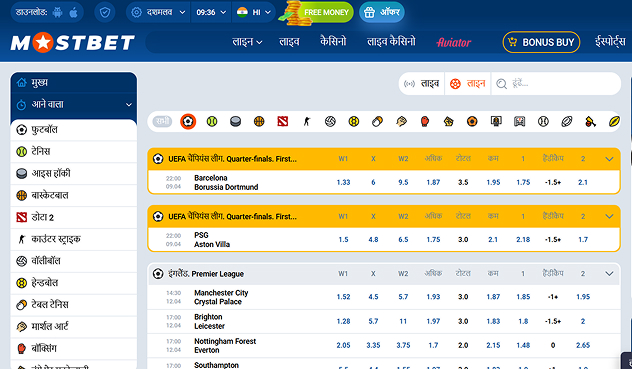
Task: Open the ऑफर gift button
Action: click(x=382, y=13)
